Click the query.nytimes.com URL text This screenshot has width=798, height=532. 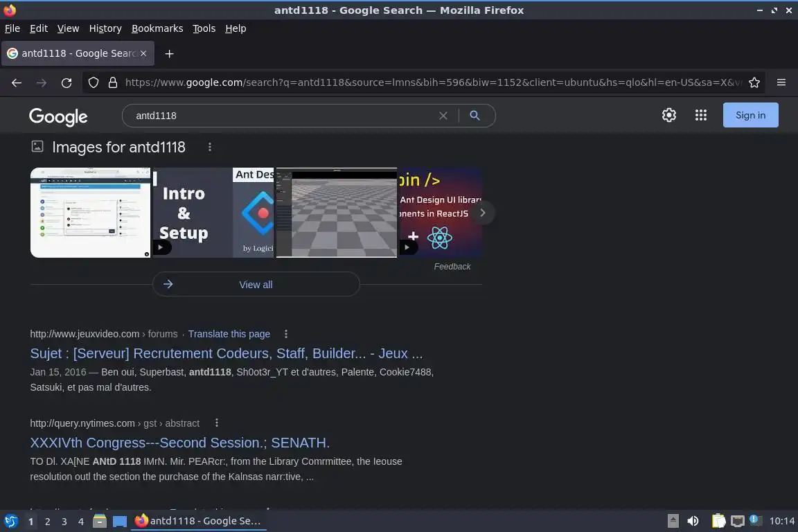click(x=114, y=423)
